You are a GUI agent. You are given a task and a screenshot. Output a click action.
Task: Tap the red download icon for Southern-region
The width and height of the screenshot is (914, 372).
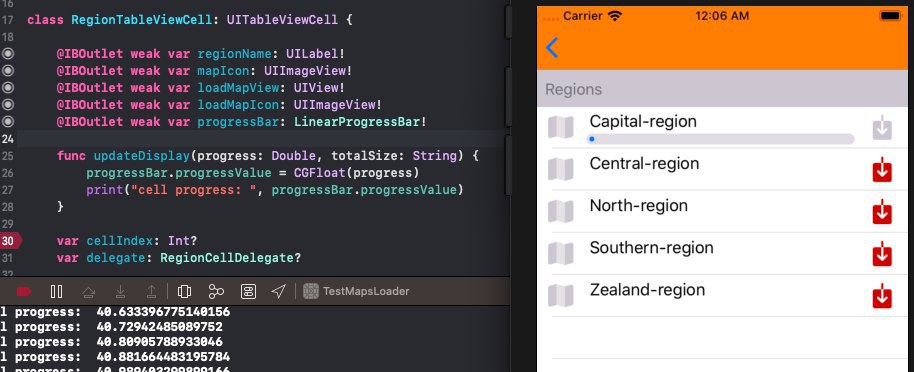tap(882, 254)
